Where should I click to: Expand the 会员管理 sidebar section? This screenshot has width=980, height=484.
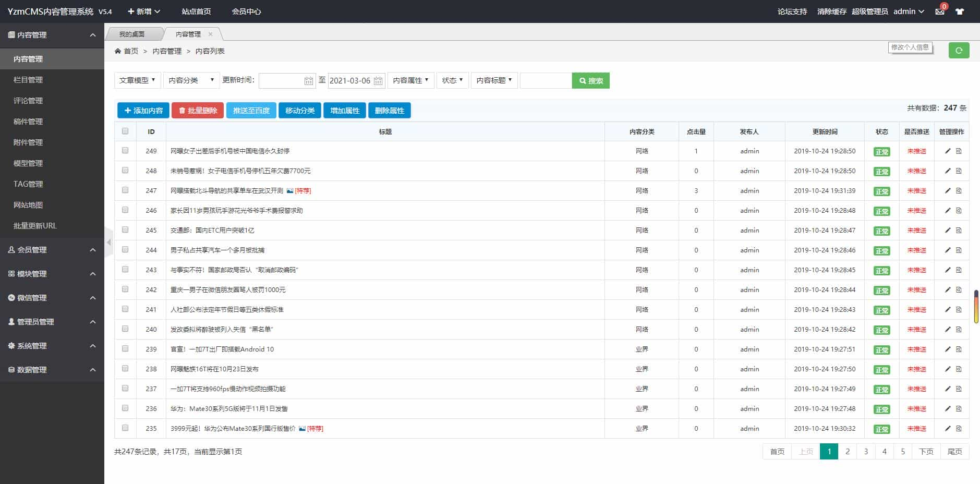[52, 250]
